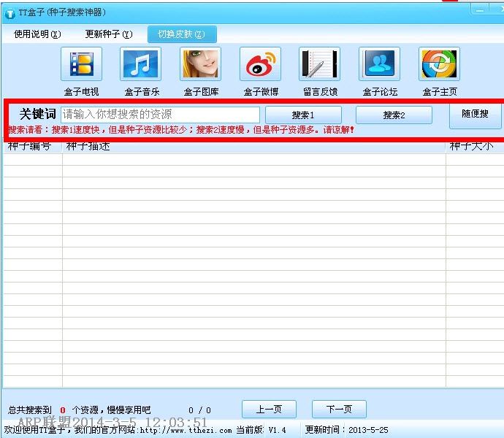Minimize the TT盒子 window
Image resolution: width=504 pixels, height=438 pixels.
pos(480,9)
